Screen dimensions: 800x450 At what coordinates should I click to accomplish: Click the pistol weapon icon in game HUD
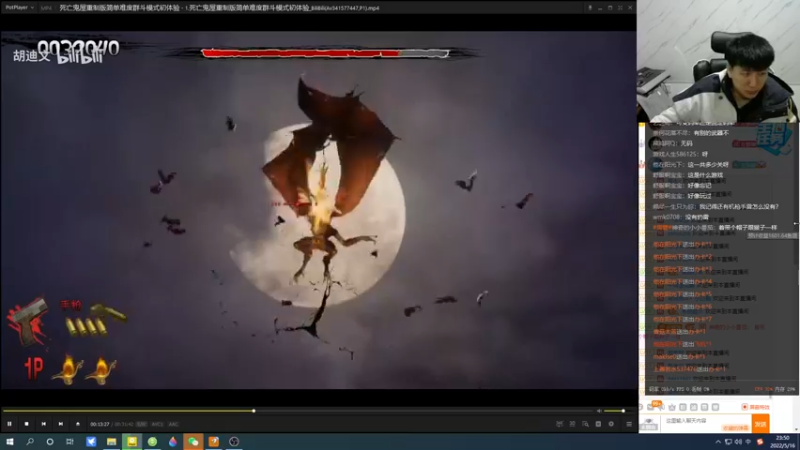(x=29, y=321)
